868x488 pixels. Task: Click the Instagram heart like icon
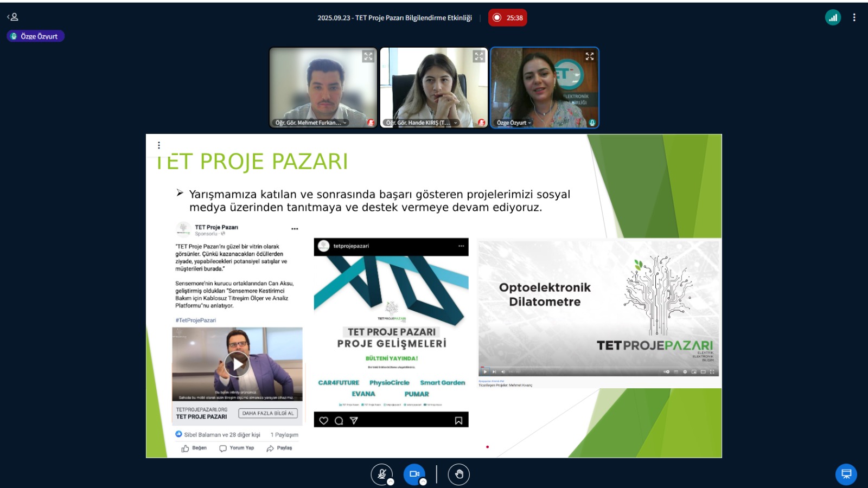click(x=323, y=421)
